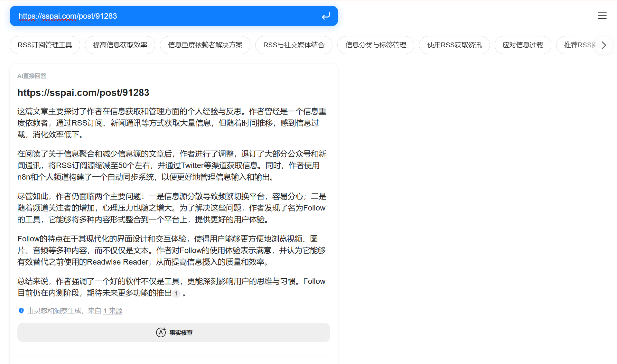
Task: Click the shield icon beside the source note
Action: (x=21, y=311)
